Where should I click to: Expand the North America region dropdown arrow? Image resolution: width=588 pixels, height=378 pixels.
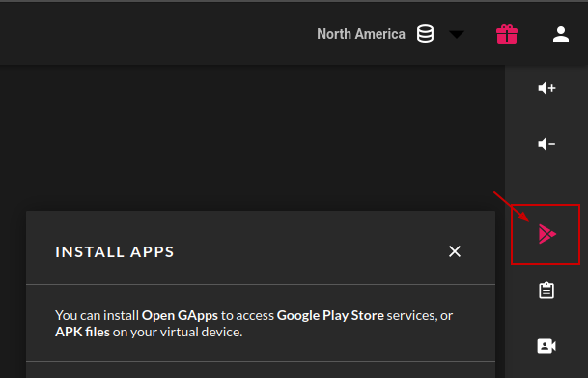(x=457, y=35)
